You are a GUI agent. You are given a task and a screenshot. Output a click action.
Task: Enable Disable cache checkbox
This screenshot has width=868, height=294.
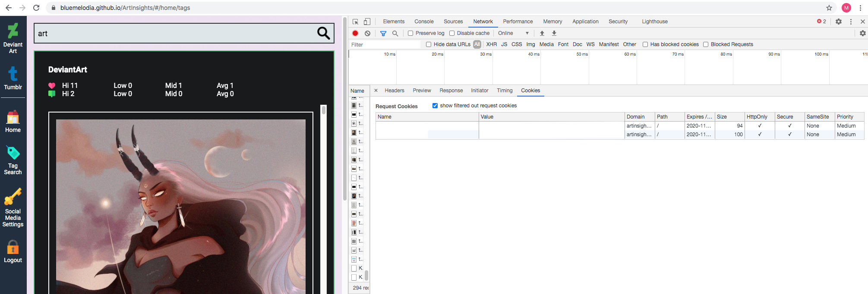(452, 33)
